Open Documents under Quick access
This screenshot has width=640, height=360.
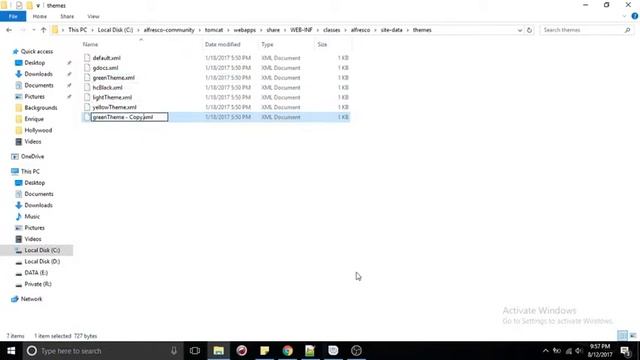(39, 85)
